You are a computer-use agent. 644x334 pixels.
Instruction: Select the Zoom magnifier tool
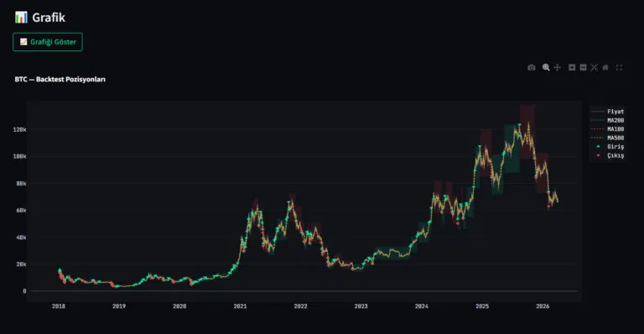tap(546, 67)
